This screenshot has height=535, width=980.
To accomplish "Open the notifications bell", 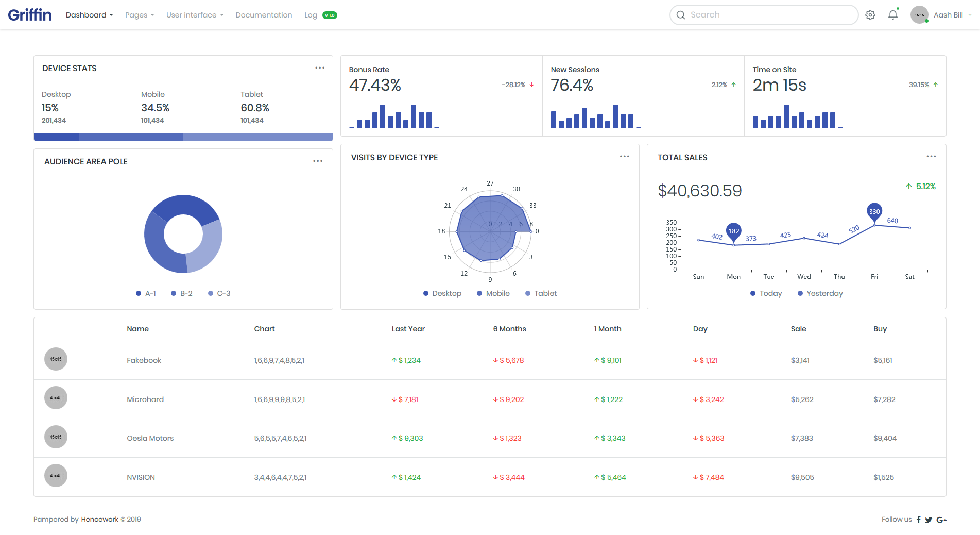I will [x=893, y=14].
